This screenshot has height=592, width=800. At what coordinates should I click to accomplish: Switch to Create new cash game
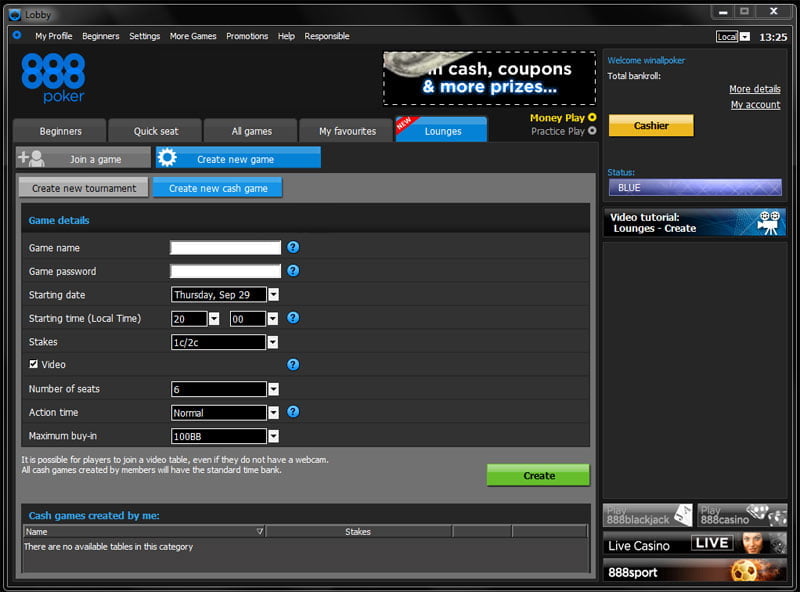(x=218, y=188)
